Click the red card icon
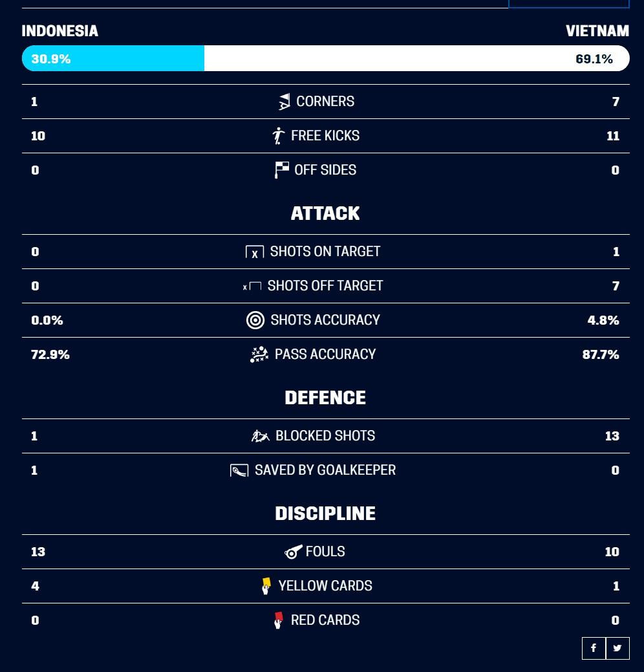644x672 pixels. click(279, 620)
